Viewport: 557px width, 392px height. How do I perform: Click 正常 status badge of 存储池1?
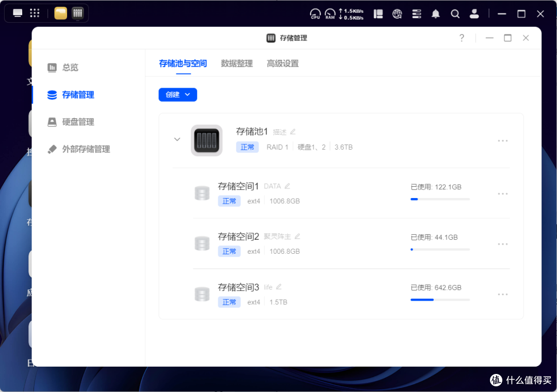pyautogui.click(x=247, y=147)
